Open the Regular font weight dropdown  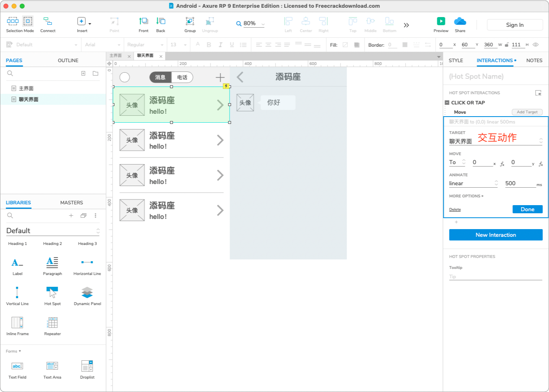pos(162,45)
